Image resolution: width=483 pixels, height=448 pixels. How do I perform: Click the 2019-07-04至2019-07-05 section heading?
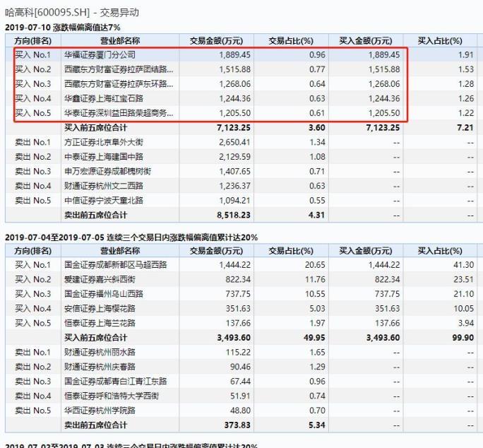[x=131, y=237]
